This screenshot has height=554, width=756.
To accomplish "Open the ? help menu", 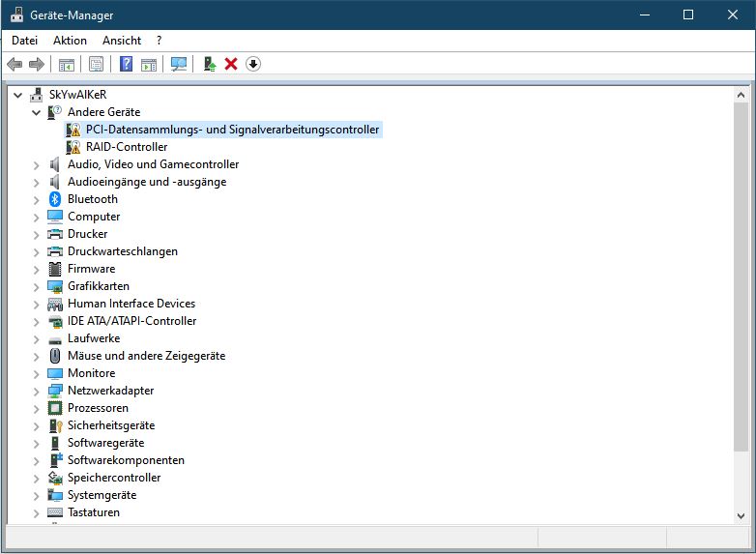I will (x=160, y=41).
